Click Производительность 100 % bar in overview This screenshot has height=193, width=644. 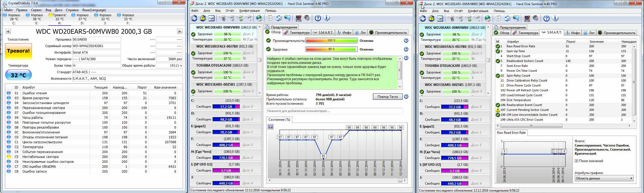pyautogui.click(x=331, y=41)
